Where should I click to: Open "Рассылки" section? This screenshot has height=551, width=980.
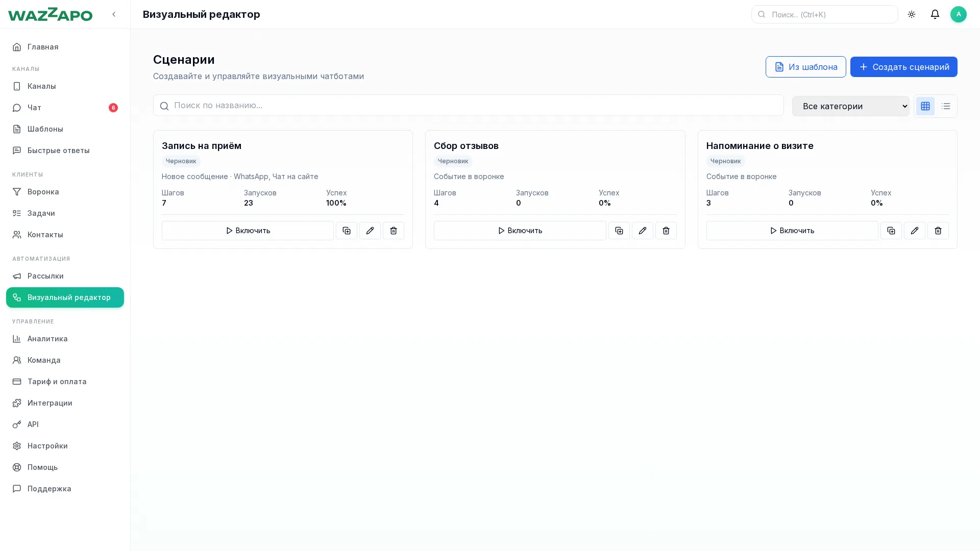point(65,276)
